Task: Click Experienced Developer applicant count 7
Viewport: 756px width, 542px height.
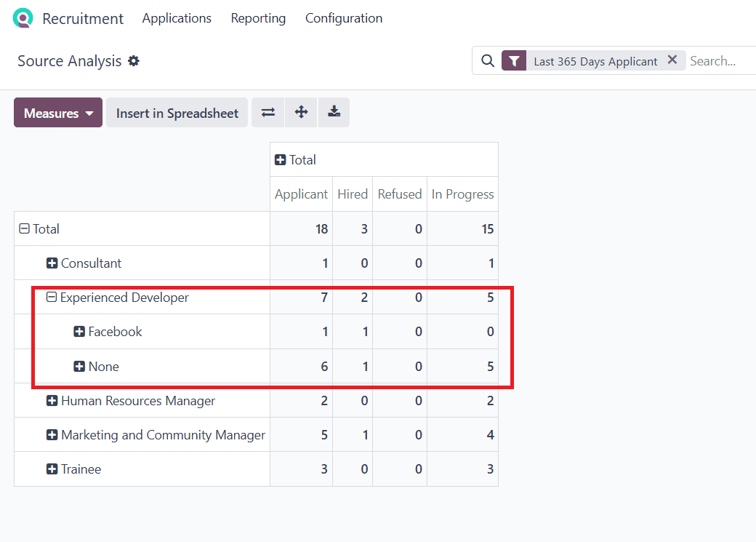Action: point(324,298)
